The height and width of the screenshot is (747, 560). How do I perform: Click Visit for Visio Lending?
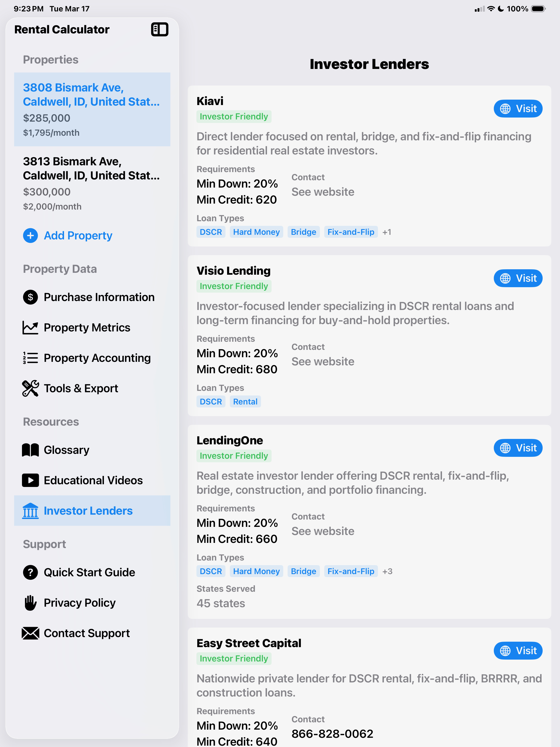coord(518,278)
